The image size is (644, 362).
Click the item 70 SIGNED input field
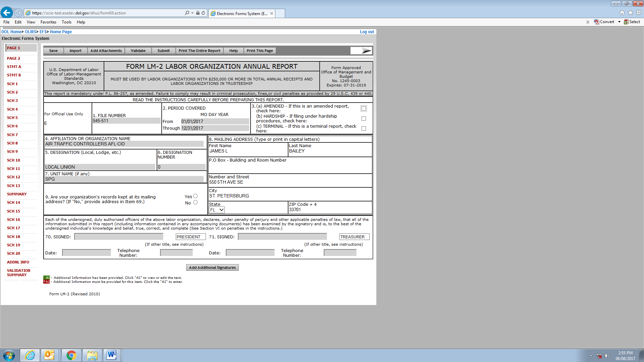coord(119,237)
